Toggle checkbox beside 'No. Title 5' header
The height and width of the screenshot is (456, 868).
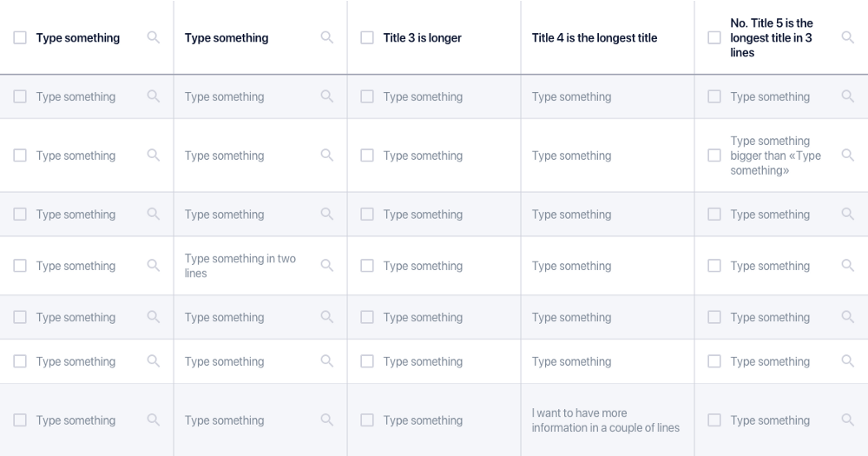point(714,37)
